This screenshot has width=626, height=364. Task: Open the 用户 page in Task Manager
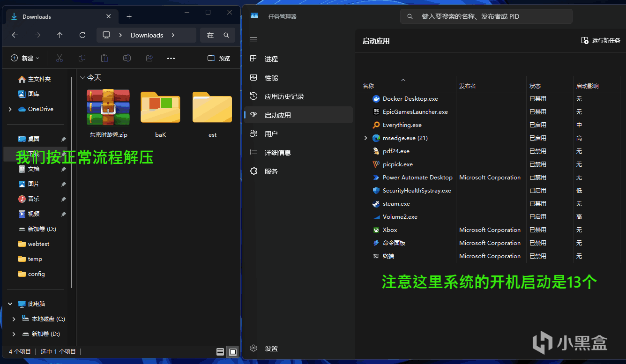point(298,134)
